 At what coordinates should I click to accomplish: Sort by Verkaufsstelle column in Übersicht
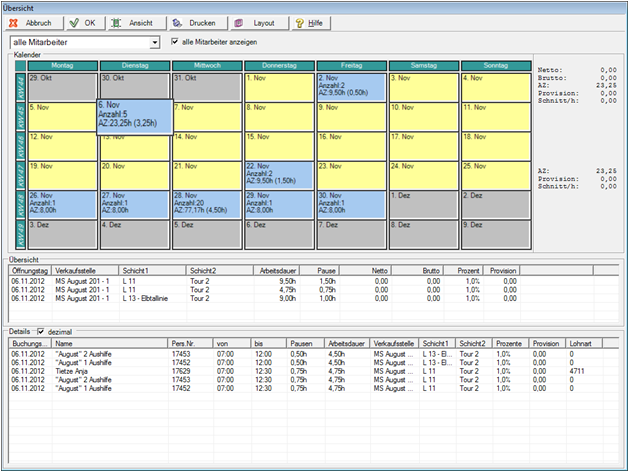point(85,271)
